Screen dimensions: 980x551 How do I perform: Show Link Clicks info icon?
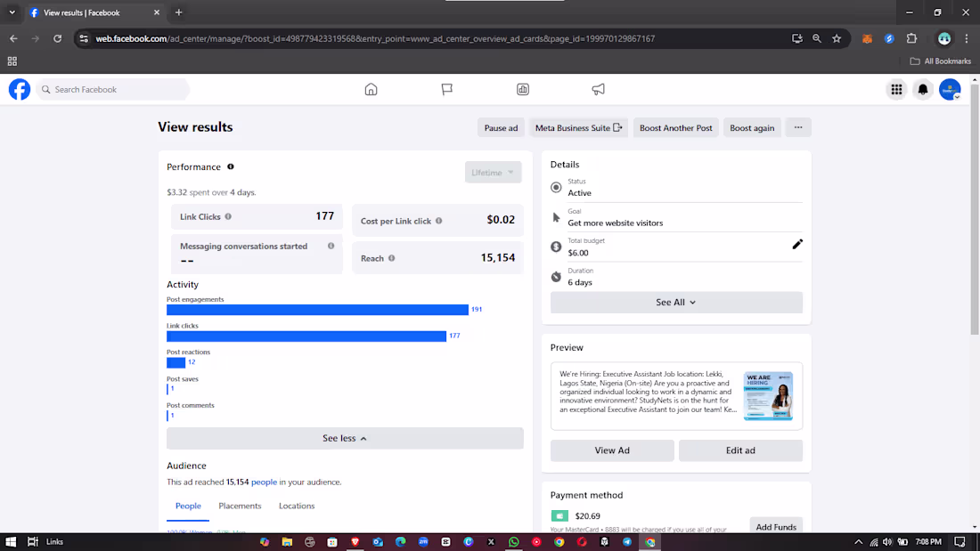pyautogui.click(x=228, y=217)
